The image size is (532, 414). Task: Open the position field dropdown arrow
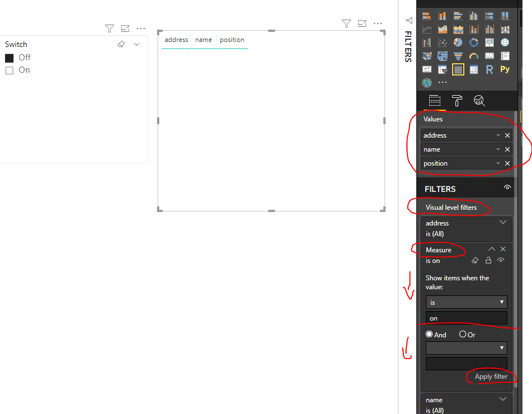[x=498, y=163]
